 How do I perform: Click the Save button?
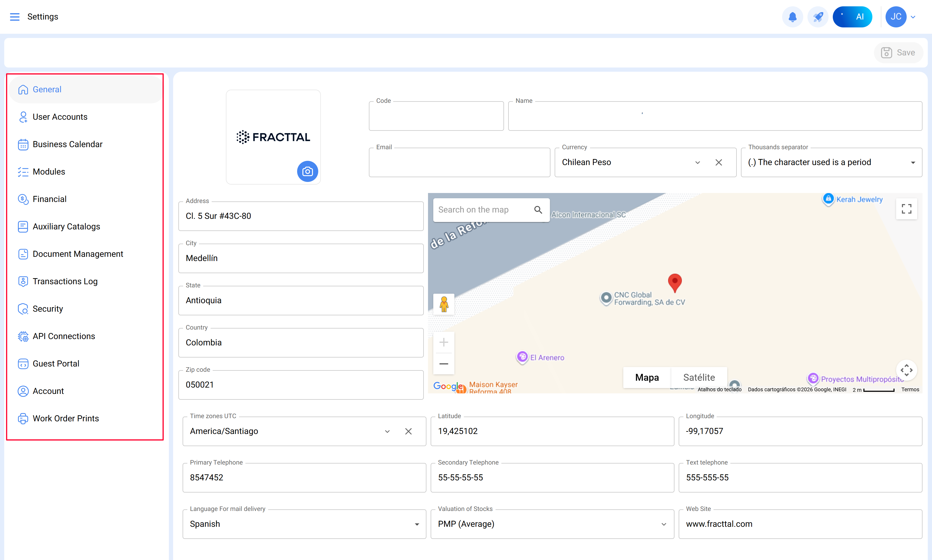click(898, 52)
